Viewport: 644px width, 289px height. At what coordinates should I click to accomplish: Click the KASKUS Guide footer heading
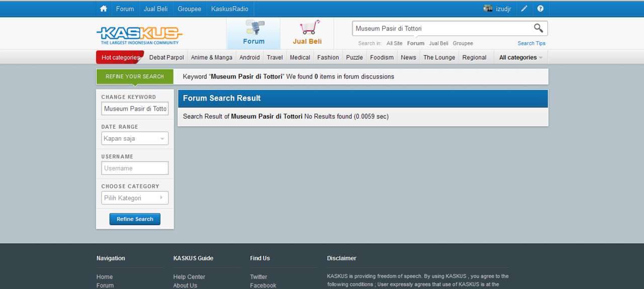click(x=193, y=258)
